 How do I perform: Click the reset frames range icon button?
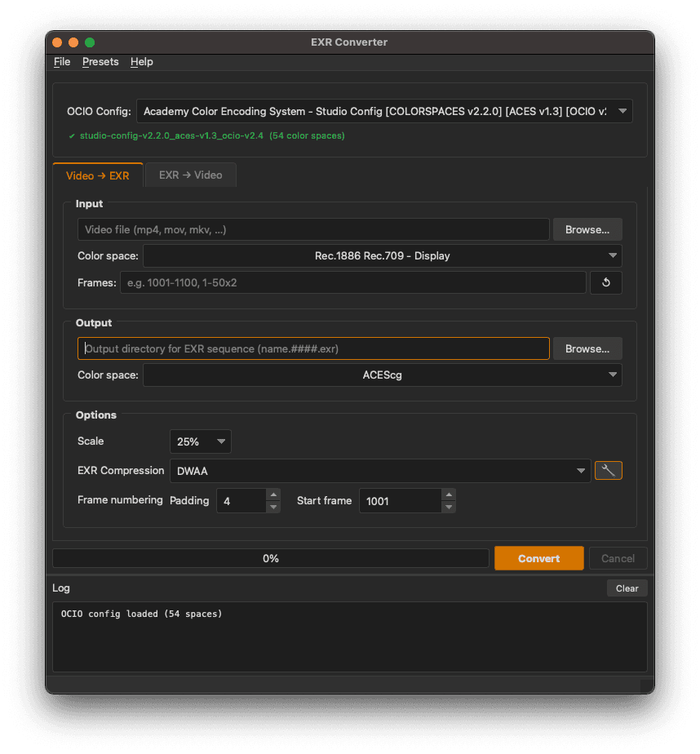[x=605, y=282]
